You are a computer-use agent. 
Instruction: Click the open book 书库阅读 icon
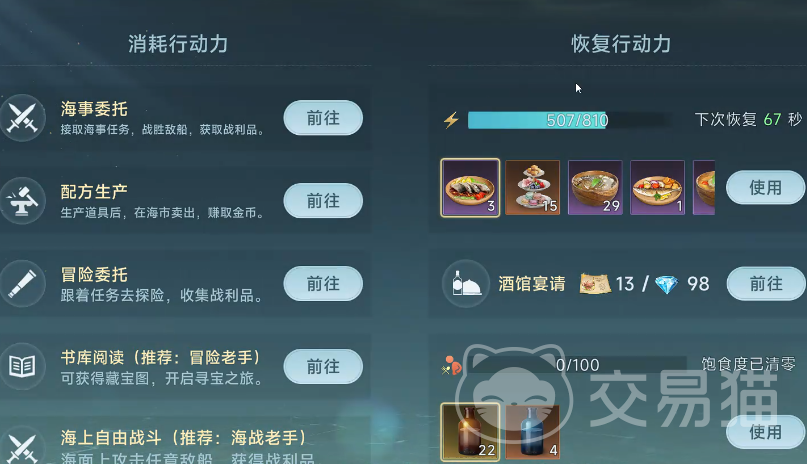pyautogui.click(x=22, y=366)
